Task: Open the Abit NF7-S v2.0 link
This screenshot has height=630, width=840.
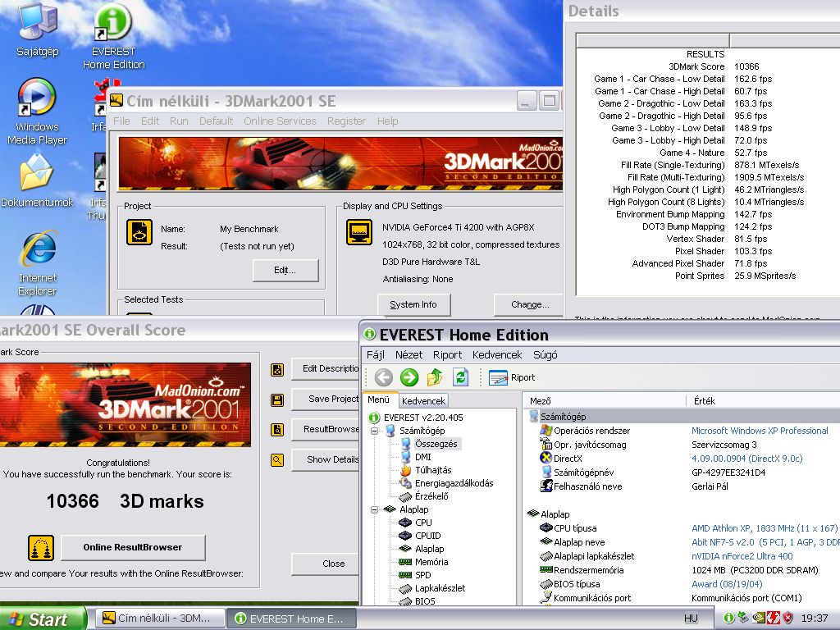Action: click(765, 542)
